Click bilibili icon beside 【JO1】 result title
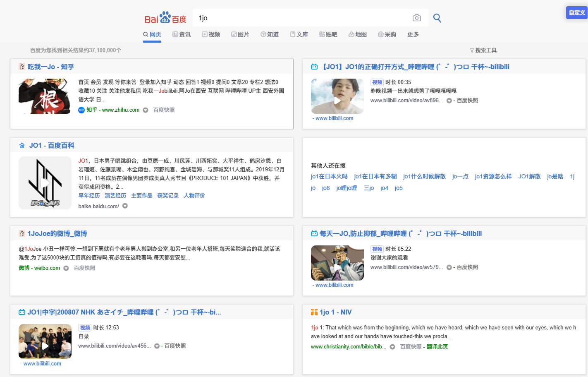The image size is (588, 377). (314, 67)
